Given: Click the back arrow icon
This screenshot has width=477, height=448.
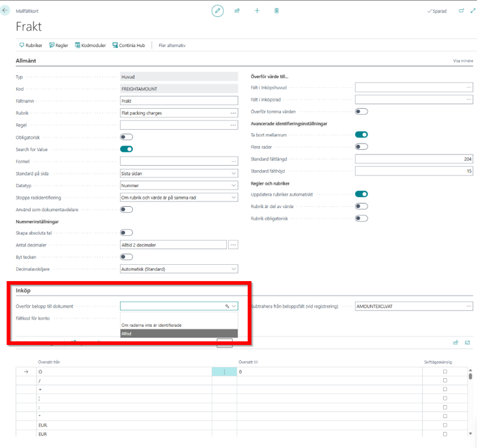Looking at the screenshot, I should point(7,11).
